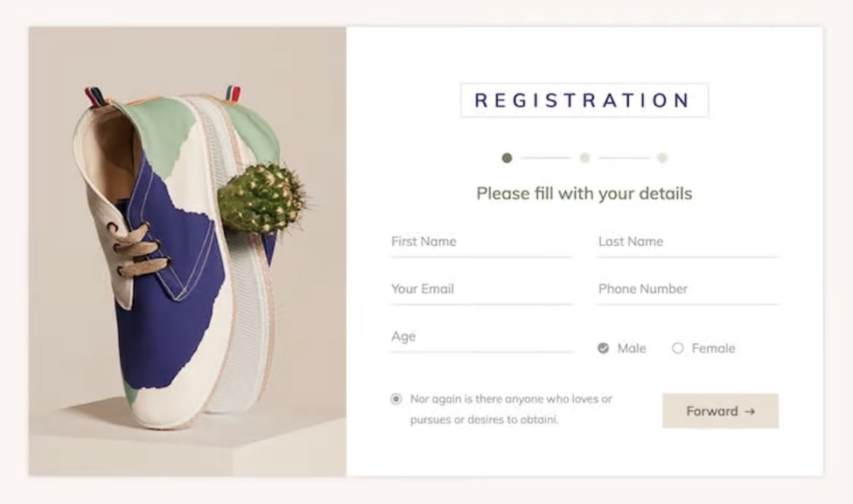Image resolution: width=853 pixels, height=504 pixels.
Task: Click the Please fill with your details heading
Action: [x=583, y=193]
